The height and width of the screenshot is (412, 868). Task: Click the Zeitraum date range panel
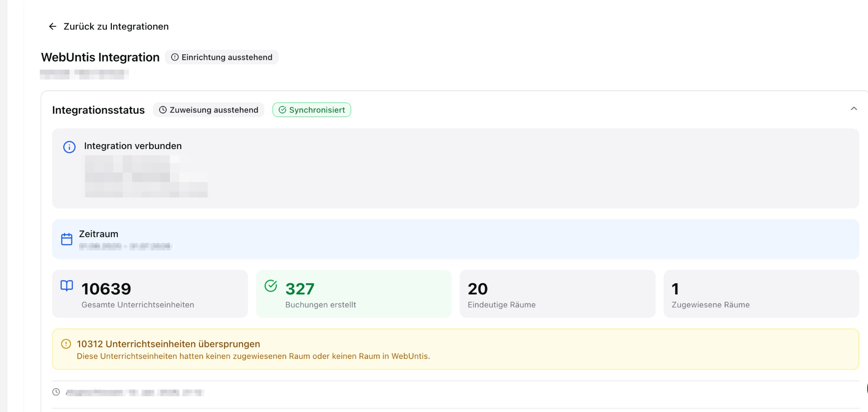[456, 239]
